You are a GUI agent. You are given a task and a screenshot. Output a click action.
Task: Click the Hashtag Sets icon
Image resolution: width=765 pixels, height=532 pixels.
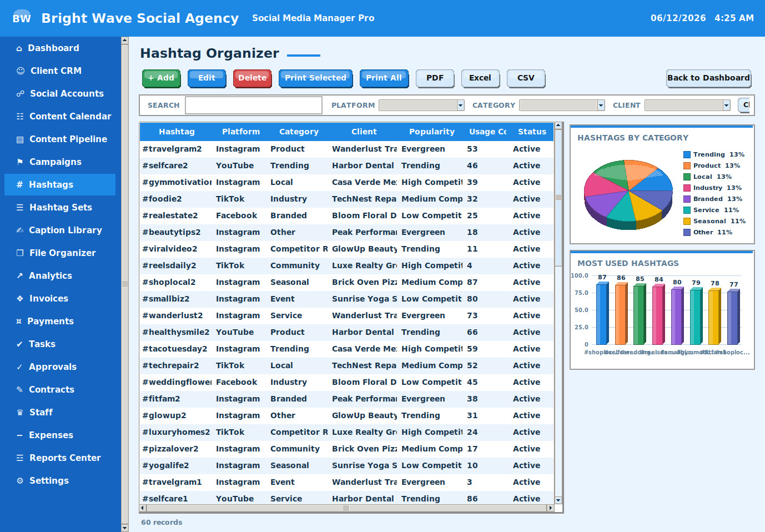point(20,208)
